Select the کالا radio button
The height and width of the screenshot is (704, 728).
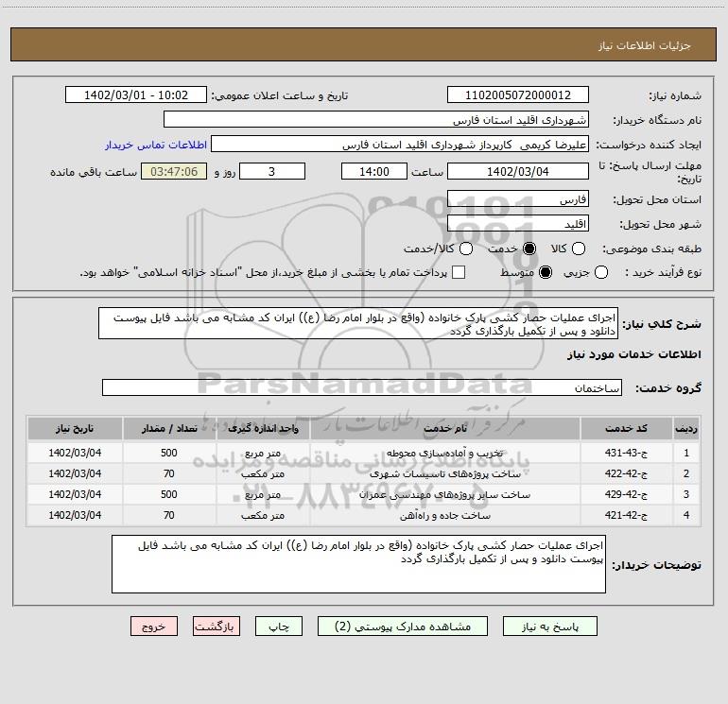578,249
